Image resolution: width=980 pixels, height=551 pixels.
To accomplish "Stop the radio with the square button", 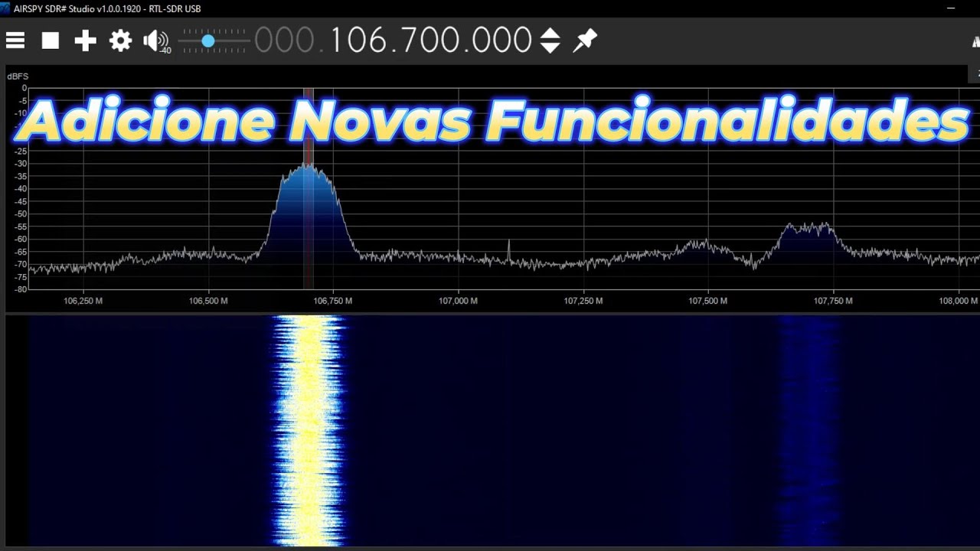I will click(51, 41).
